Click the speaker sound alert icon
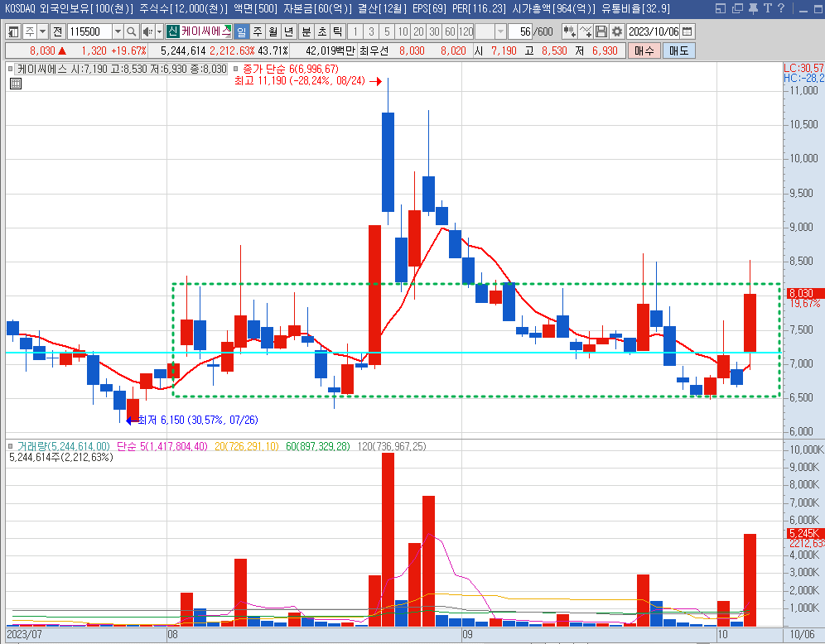The image size is (825, 644). pos(147,32)
